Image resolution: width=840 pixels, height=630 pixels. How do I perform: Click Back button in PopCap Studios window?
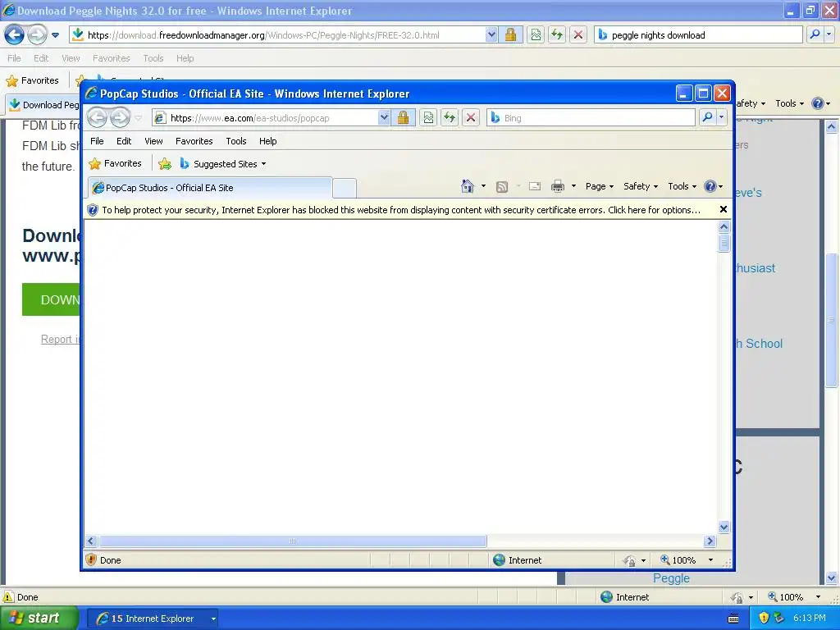click(x=97, y=118)
